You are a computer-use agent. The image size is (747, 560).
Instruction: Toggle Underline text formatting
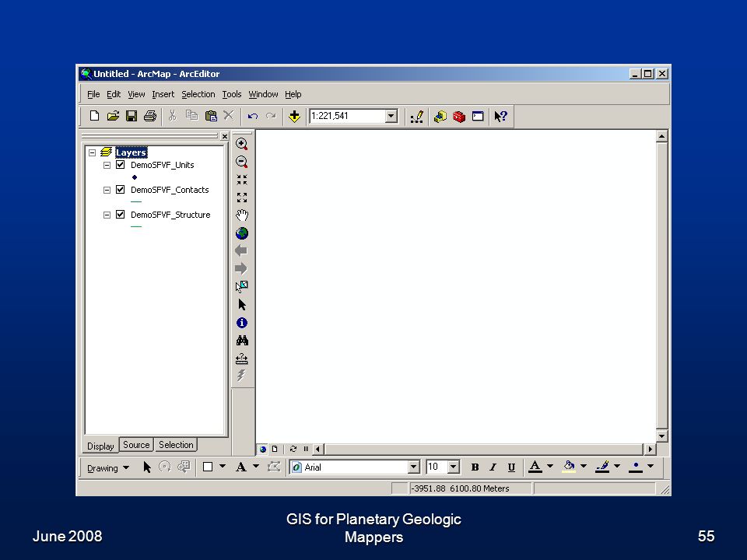511,467
